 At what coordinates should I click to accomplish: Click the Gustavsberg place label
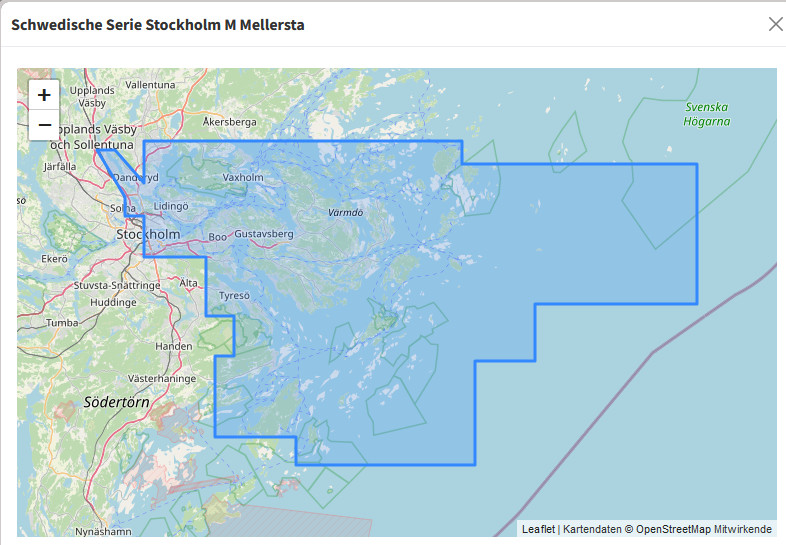pyautogui.click(x=264, y=234)
